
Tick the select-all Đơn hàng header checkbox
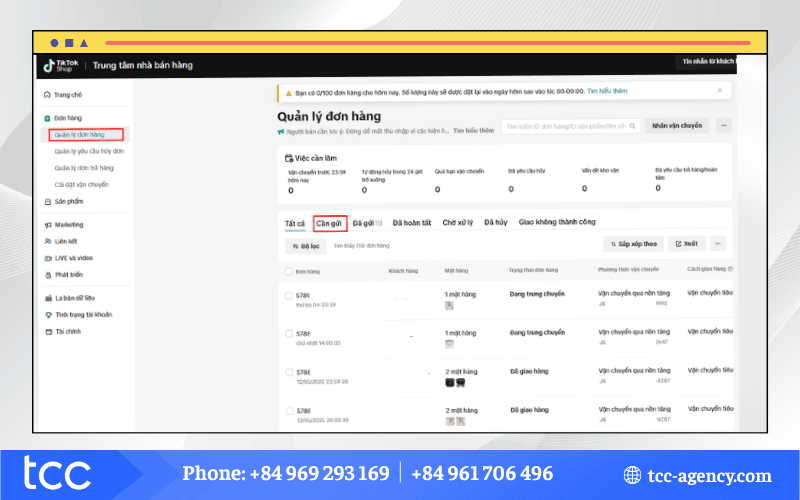coord(289,270)
